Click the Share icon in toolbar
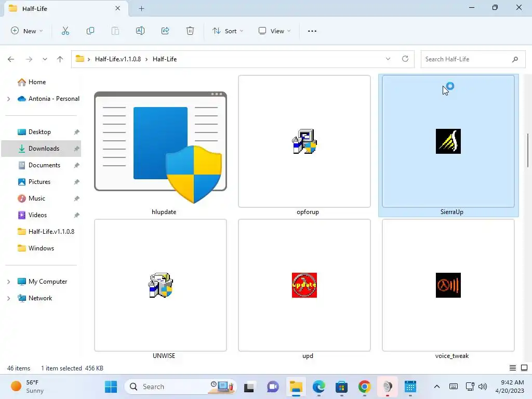Viewport: 532px width, 399px height. (165, 31)
